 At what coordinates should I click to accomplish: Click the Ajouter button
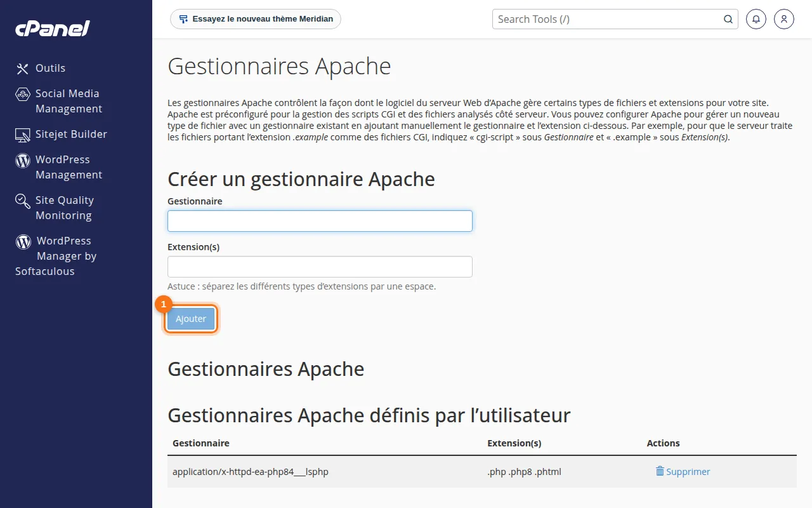(191, 319)
